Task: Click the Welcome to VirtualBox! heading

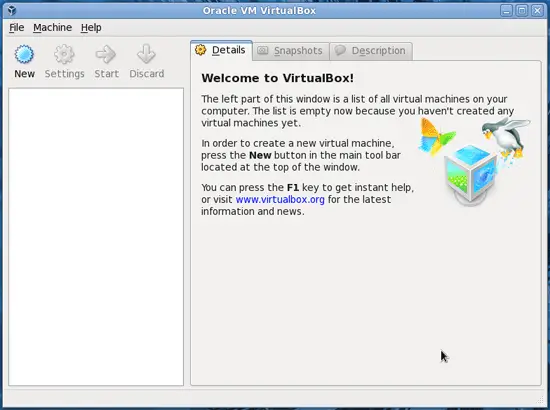Action: pos(277,78)
